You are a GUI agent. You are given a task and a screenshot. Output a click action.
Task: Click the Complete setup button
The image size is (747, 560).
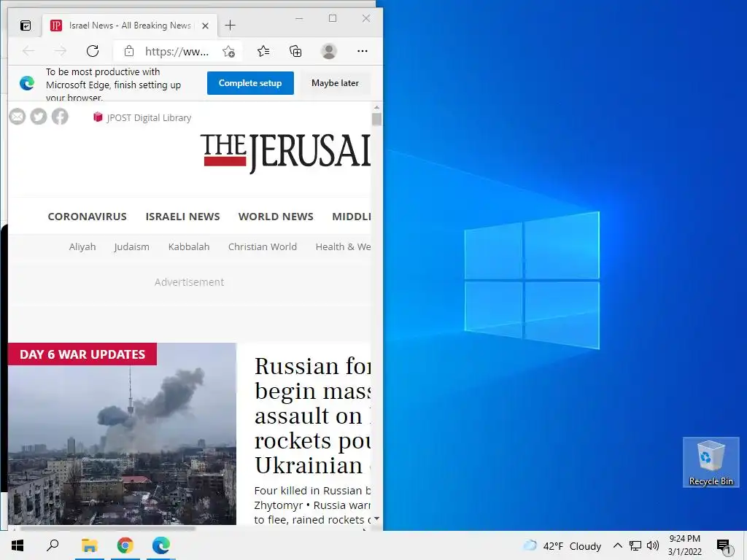tap(250, 83)
